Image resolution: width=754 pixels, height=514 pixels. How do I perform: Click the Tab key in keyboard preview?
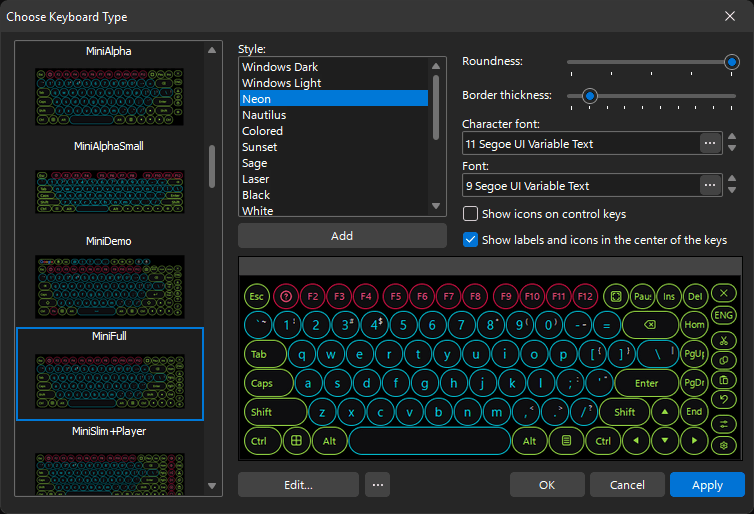coord(265,354)
